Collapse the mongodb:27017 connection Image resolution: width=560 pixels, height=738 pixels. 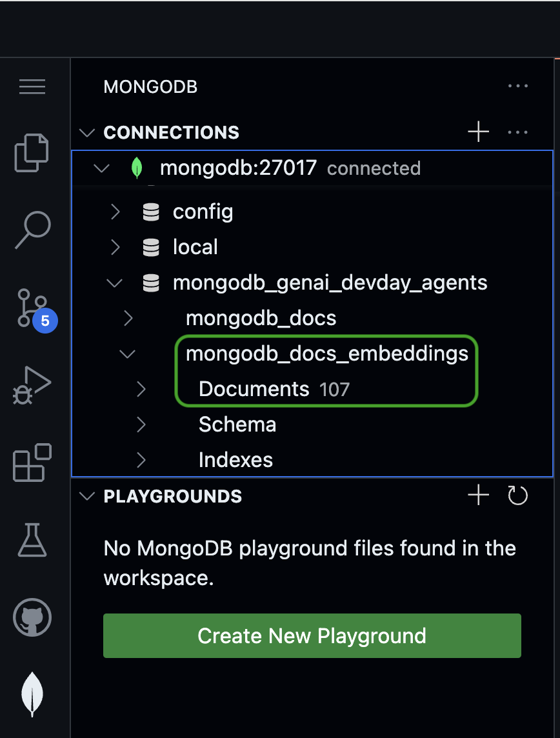(102, 168)
